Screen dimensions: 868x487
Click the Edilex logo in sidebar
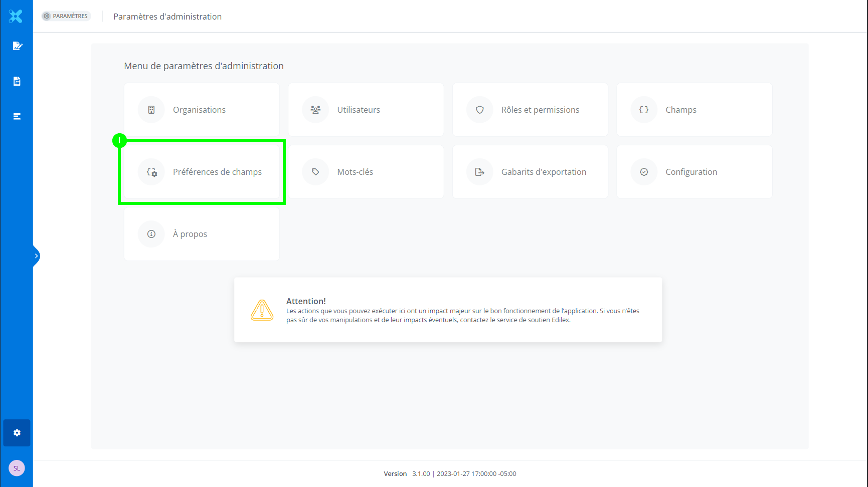click(x=16, y=17)
